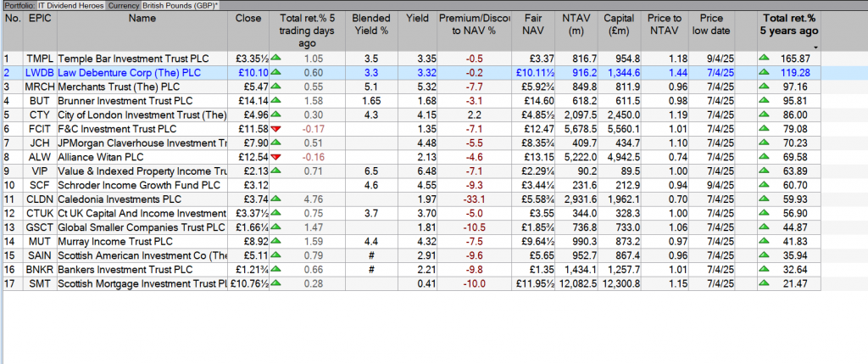This screenshot has height=364, width=868.
Task: Click the 1.44 price to NTAV cell
Action: pyautogui.click(x=665, y=73)
